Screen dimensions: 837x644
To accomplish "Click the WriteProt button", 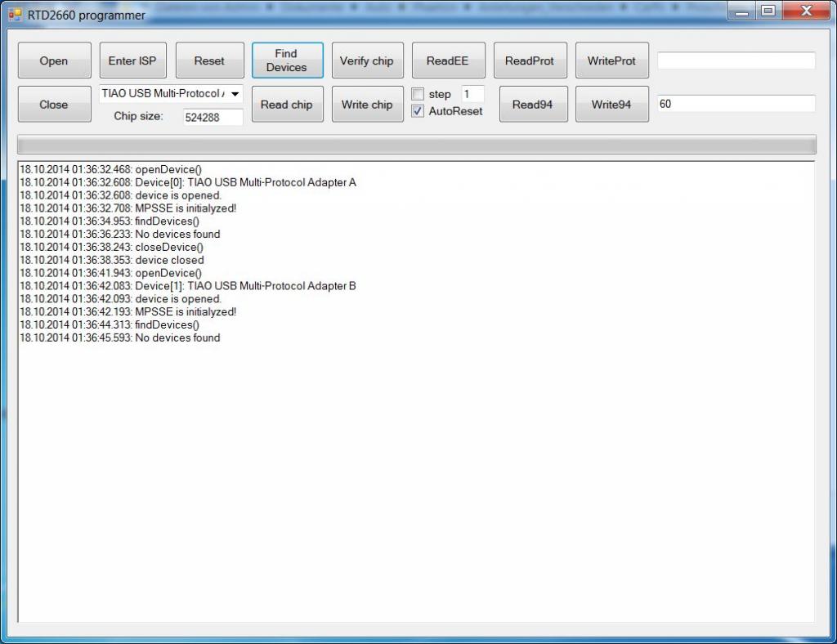I will (611, 61).
